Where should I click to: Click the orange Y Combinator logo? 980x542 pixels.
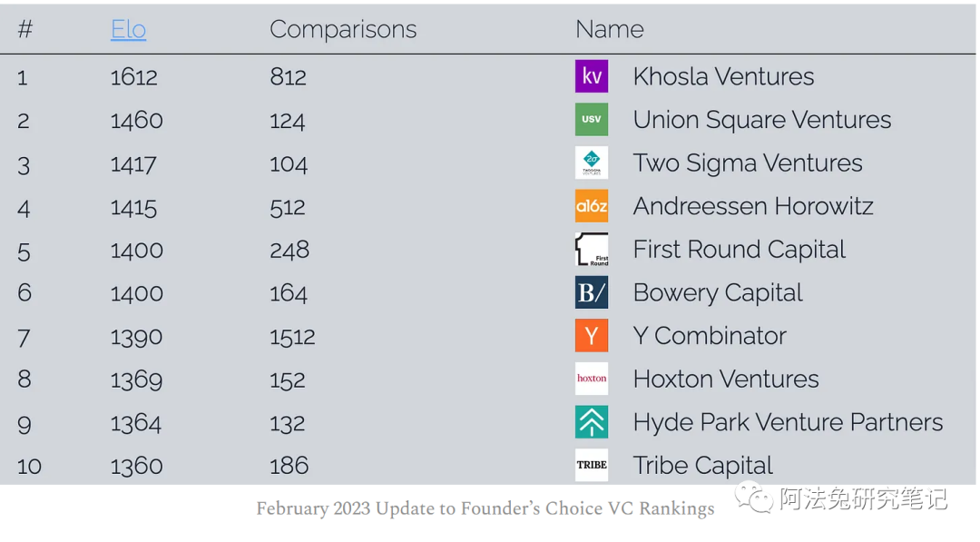(592, 336)
